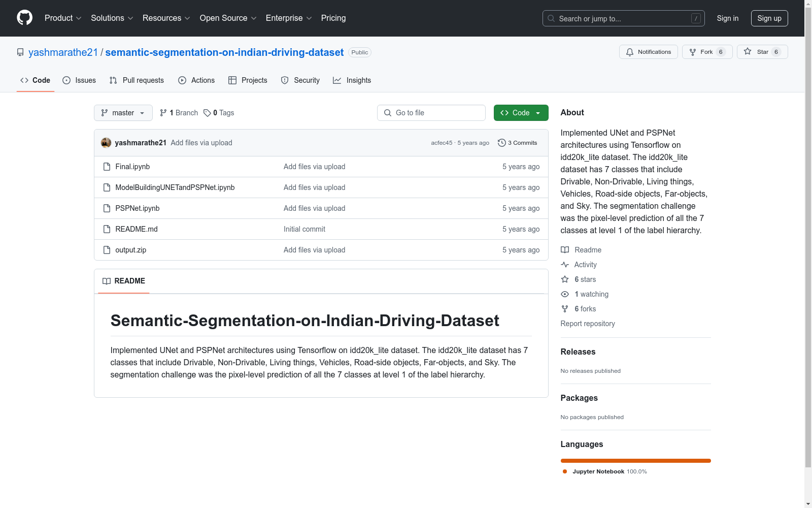Click the GitHub logo icon

tap(24, 18)
